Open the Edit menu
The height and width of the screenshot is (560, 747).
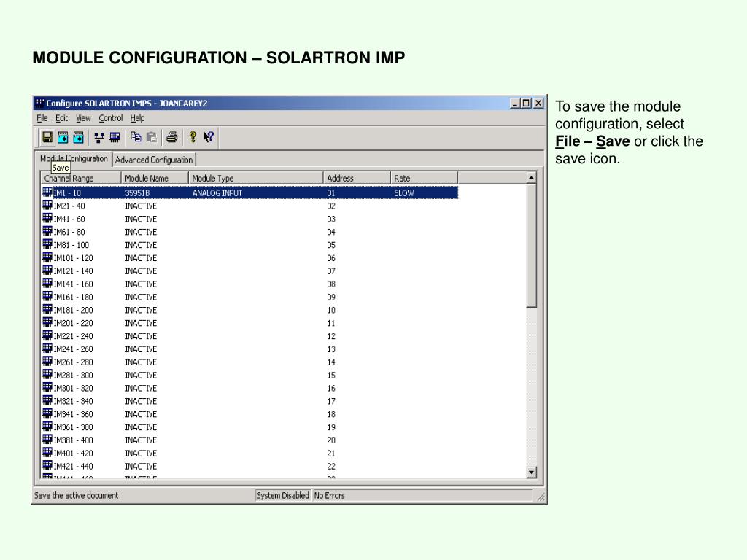[x=61, y=118]
